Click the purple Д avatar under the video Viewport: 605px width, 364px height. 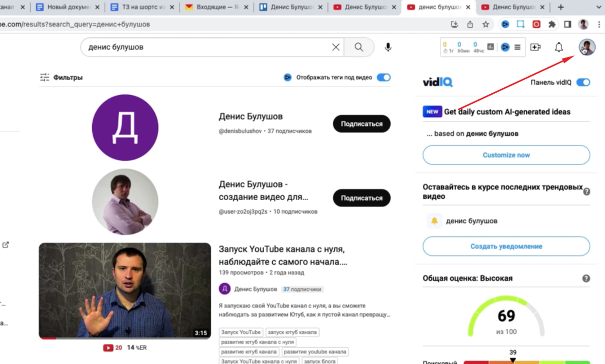(224, 289)
